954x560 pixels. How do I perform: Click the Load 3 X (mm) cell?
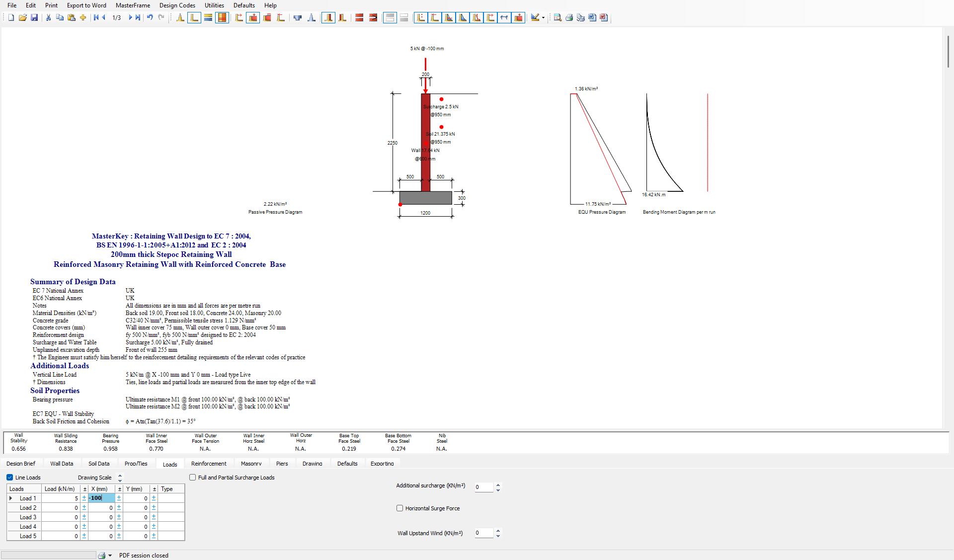click(x=102, y=517)
